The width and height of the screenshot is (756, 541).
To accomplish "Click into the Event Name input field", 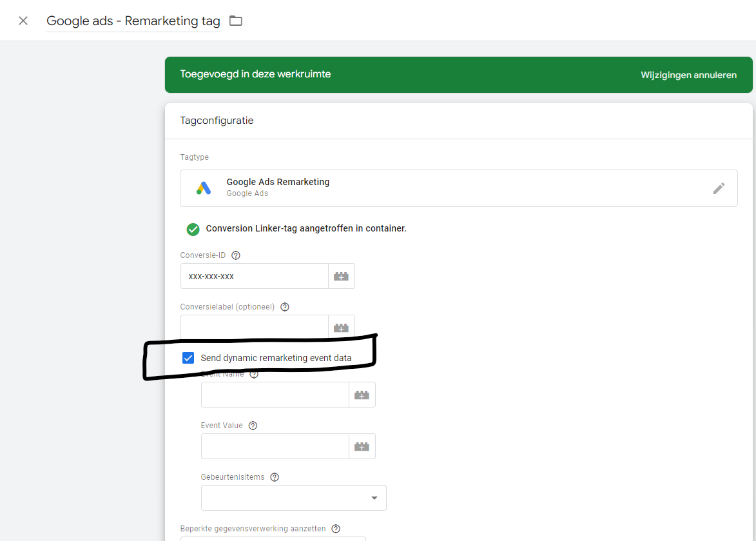I will [275, 395].
